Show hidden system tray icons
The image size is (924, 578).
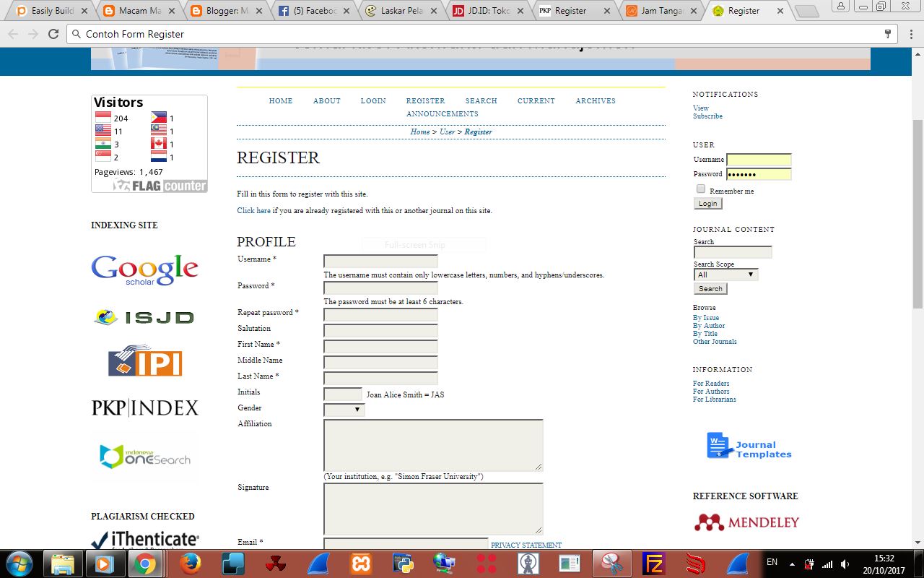[x=792, y=564]
